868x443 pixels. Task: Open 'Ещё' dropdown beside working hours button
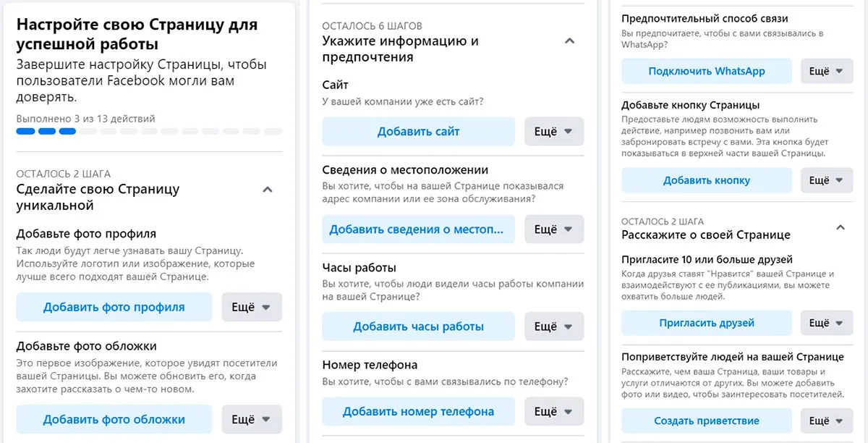tap(554, 326)
